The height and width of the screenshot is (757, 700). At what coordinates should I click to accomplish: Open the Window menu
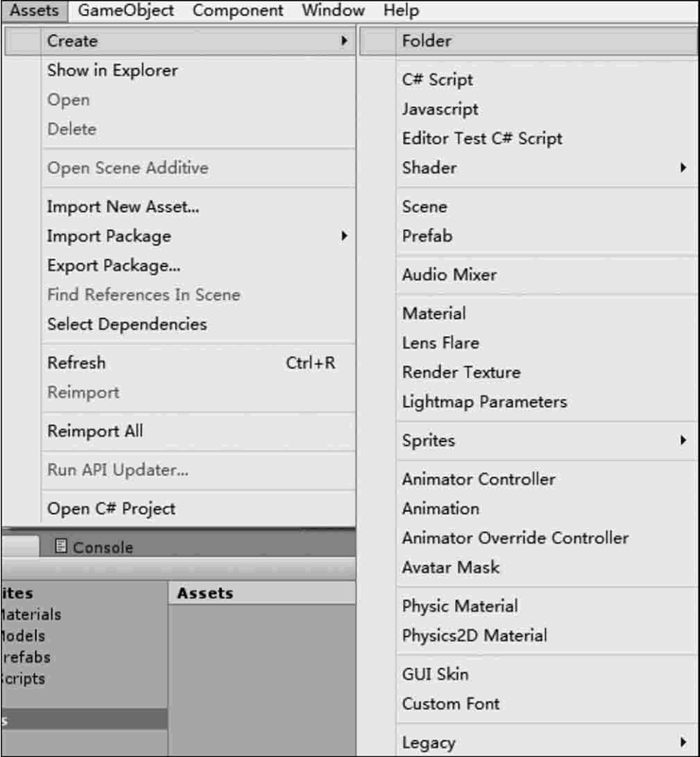tap(333, 11)
